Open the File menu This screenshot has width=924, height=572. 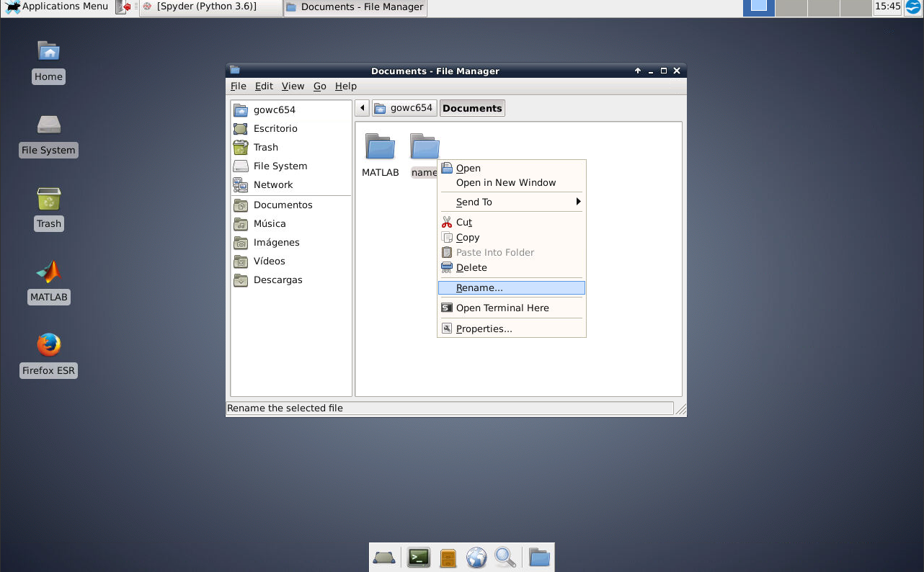pyautogui.click(x=238, y=86)
